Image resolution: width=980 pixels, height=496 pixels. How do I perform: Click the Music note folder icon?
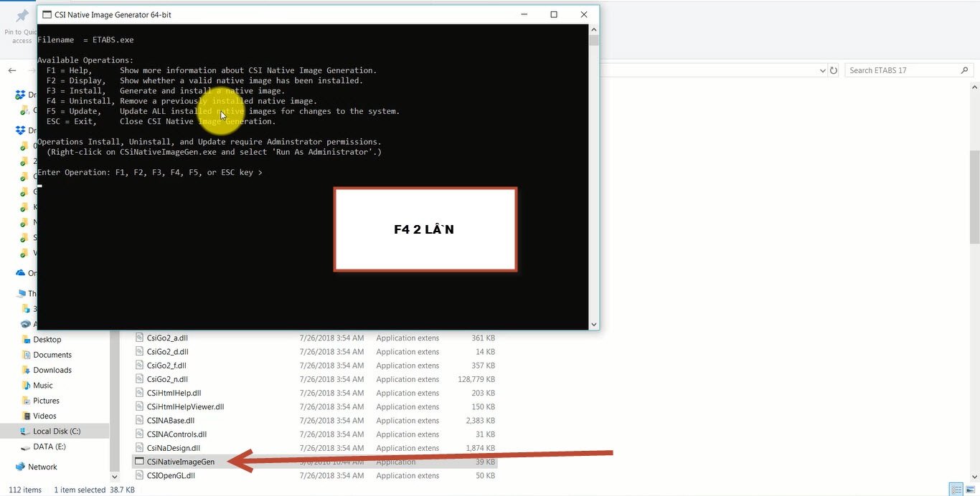pyautogui.click(x=26, y=386)
